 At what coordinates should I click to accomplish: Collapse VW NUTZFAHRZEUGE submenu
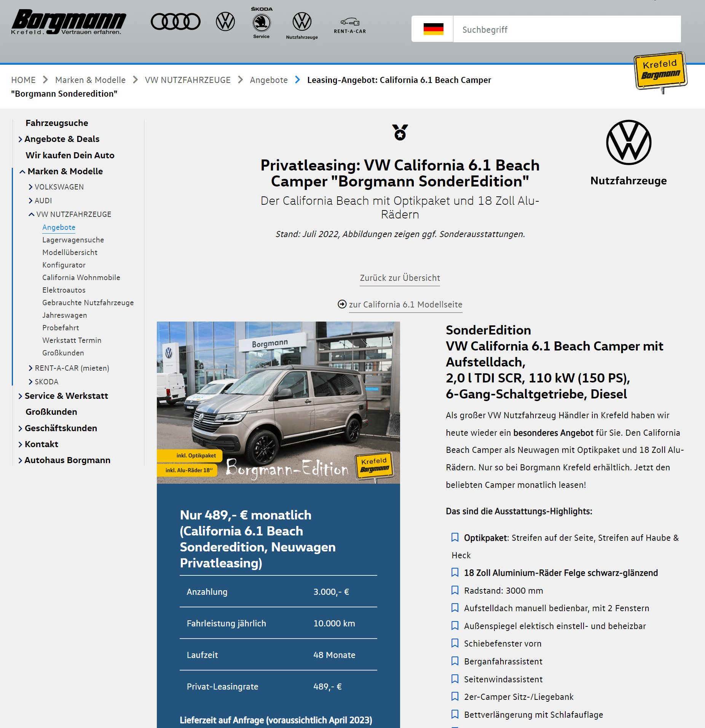pyautogui.click(x=70, y=214)
